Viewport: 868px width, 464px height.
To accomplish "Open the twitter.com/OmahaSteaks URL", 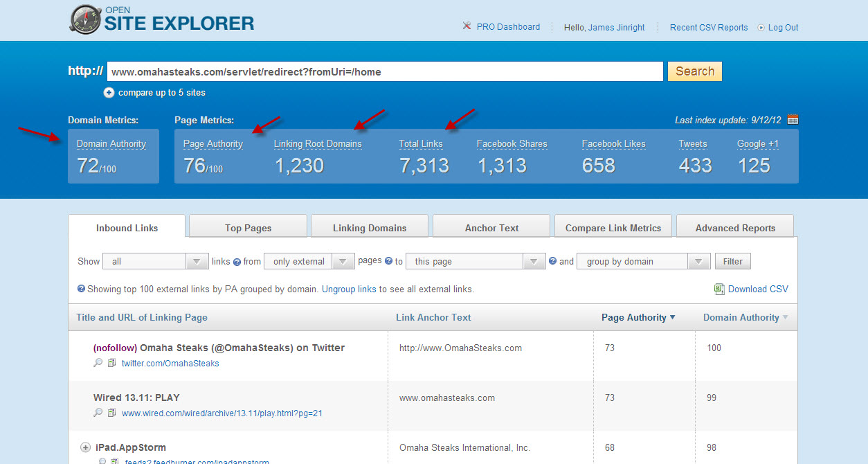I will (x=170, y=363).
